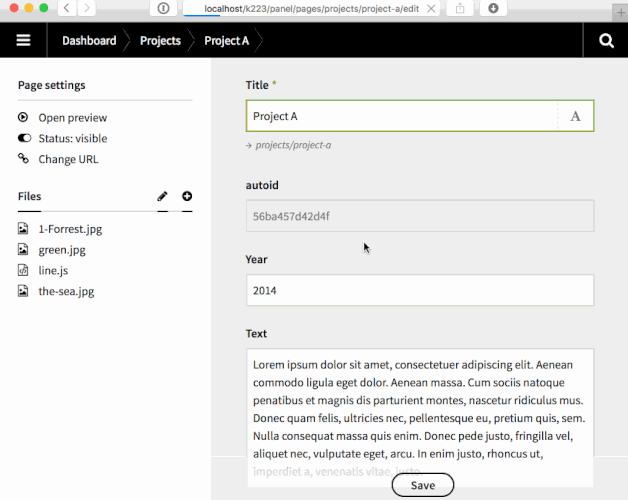628x500 pixels.
Task: Open the the-sea.jpg file
Action: pyautogui.click(x=66, y=292)
